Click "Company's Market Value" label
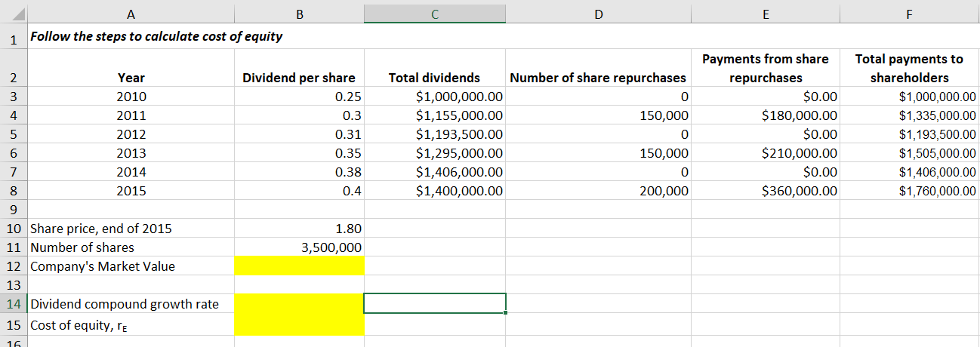Image resolution: width=980 pixels, height=347 pixels. click(103, 266)
